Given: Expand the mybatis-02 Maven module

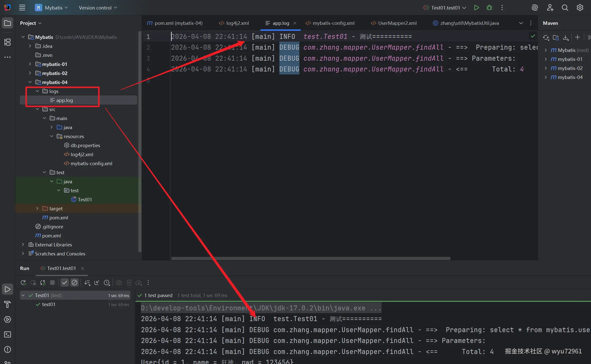Looking at the screenshot, I should point(546,68).
